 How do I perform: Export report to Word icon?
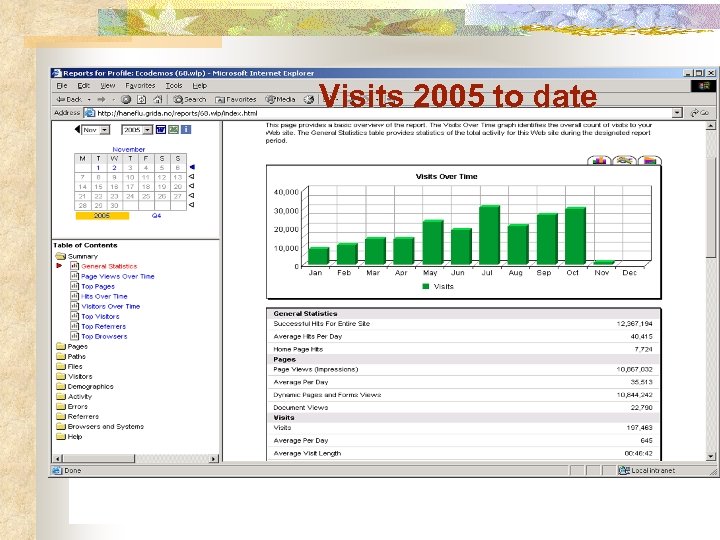pos(161,130)
